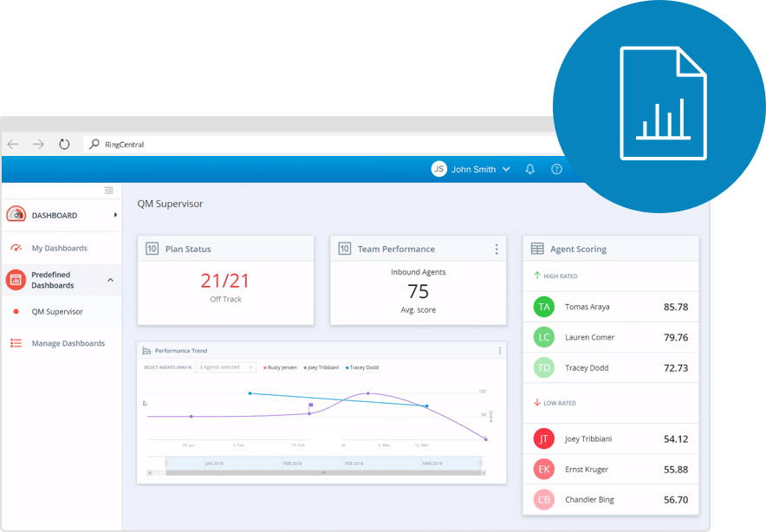Screen dimensions: 766x532
Task: Expand the DASHBOARD menu arrow
Action: pos(115,215)
